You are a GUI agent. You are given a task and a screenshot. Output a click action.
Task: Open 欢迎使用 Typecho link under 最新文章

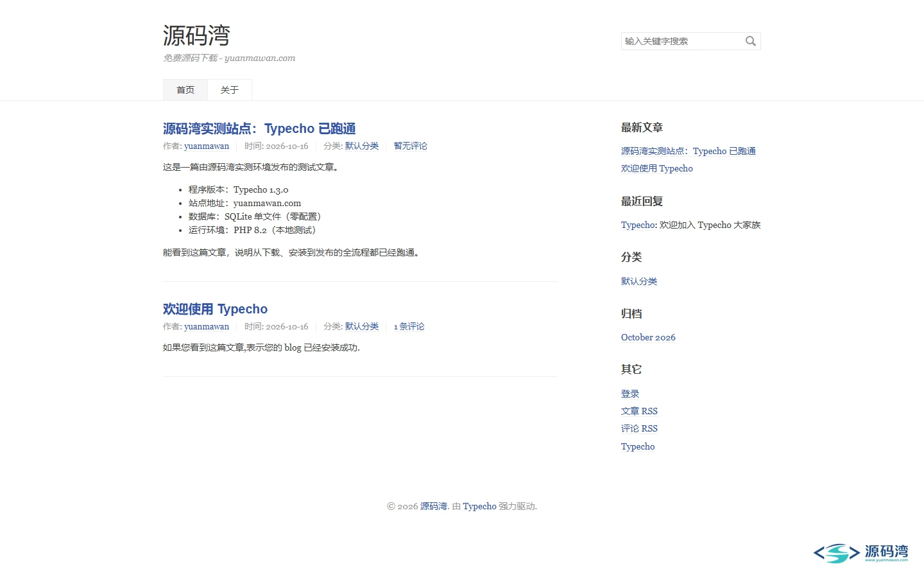[657, 168]
